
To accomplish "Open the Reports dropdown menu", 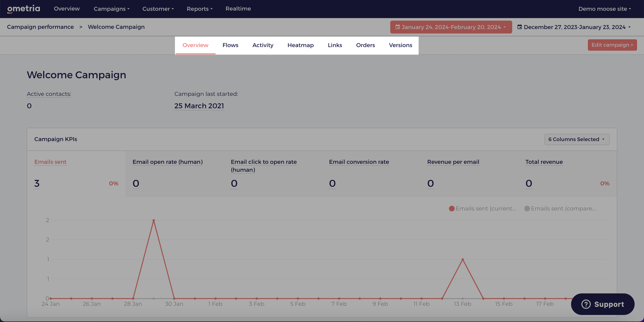I will [200, 9].
